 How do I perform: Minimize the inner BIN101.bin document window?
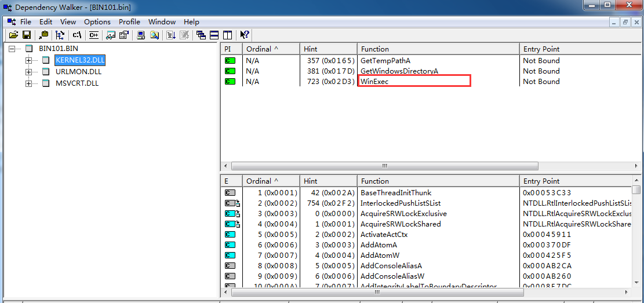[615, 22]
